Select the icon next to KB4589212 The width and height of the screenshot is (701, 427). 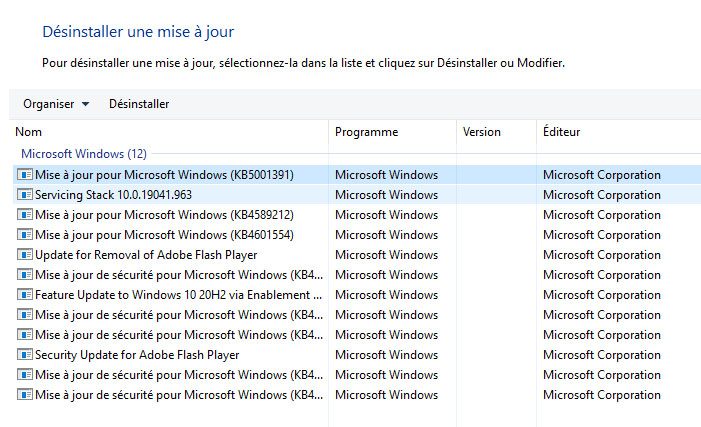(25, 215)
